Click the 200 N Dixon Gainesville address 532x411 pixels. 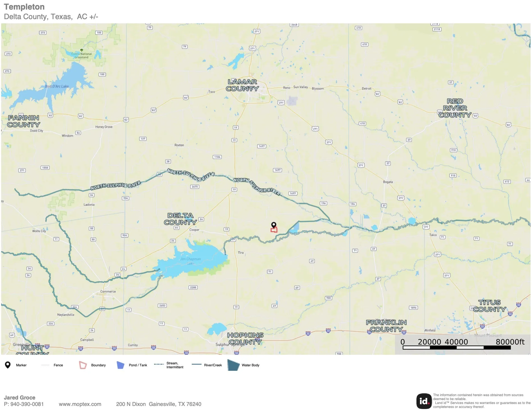(159, 404)
